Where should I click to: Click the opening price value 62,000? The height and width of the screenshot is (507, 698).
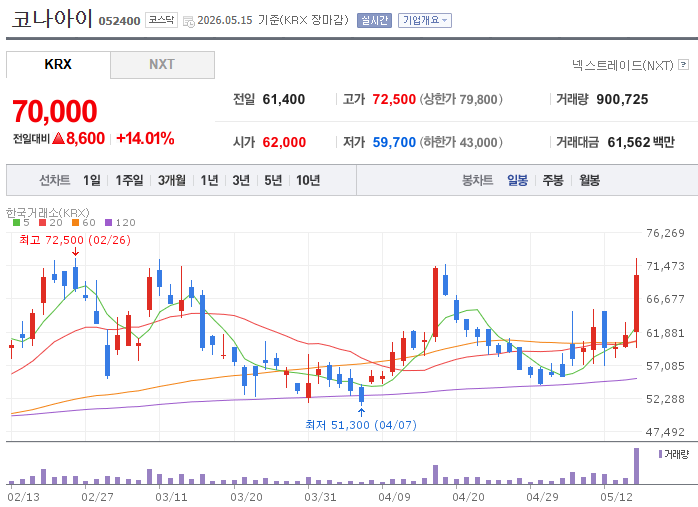284,142
